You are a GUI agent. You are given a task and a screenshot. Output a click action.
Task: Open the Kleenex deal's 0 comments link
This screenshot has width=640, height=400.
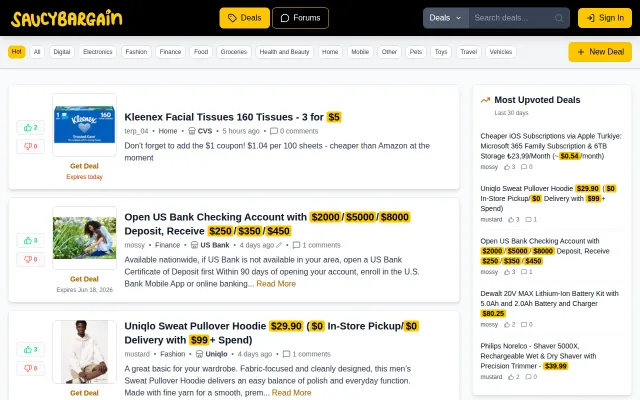[x=294, y=131]
